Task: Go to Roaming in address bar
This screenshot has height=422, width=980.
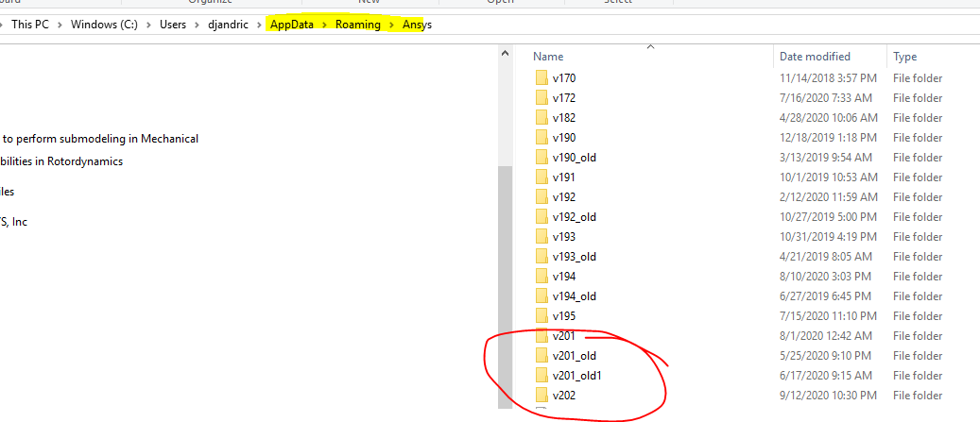Action: (357, 25)
